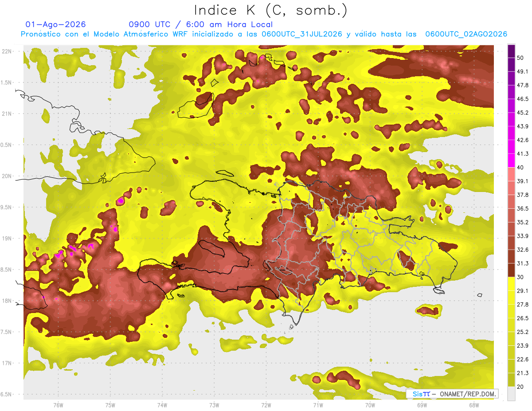The height and width of the screenshot is (411, 532).
Task: Select the colorbar value "37.8"
Action: pyautogui.click(x=523, y=195)
